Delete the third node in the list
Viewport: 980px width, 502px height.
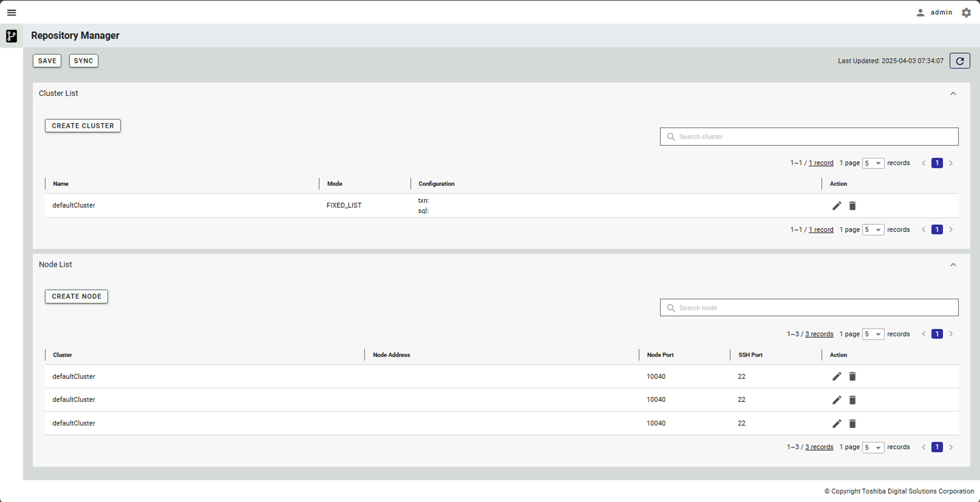tap(852, 424)
